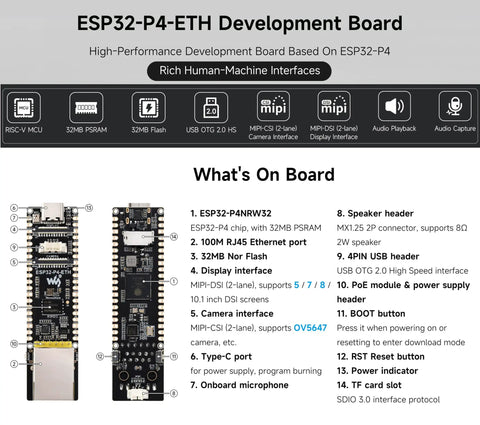The height and width of the screenshot is (425, 480).
Task: Select the 10. PoE module & power supply entry
Action: coord(403,292)
